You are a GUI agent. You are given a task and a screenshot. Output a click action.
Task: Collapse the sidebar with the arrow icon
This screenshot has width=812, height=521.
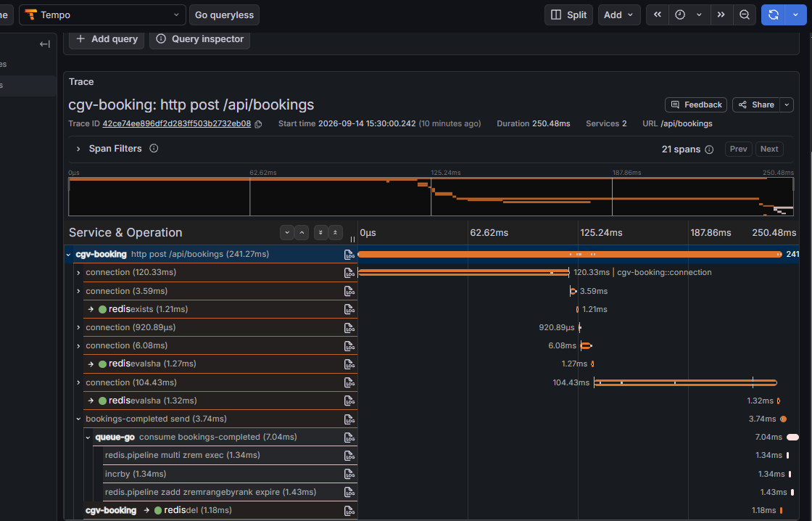pos(44,44)
